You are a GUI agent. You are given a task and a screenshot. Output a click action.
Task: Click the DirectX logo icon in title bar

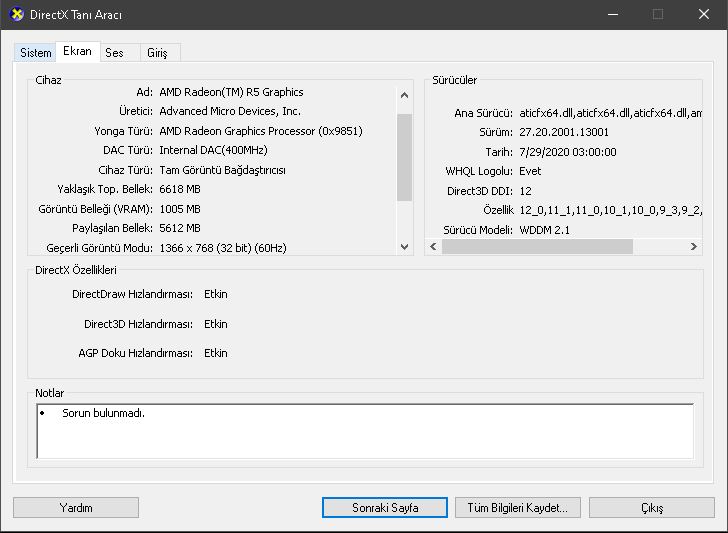pyautogui.click(x=16, y=14)
